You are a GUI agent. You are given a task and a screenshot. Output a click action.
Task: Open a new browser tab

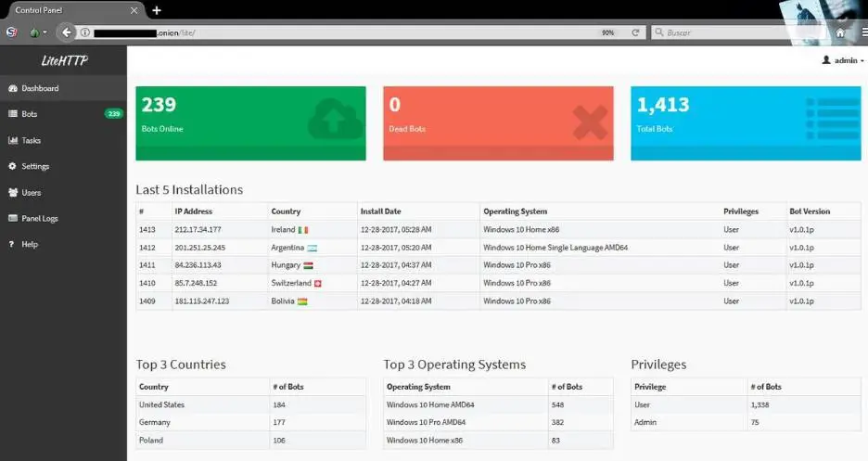157,10
